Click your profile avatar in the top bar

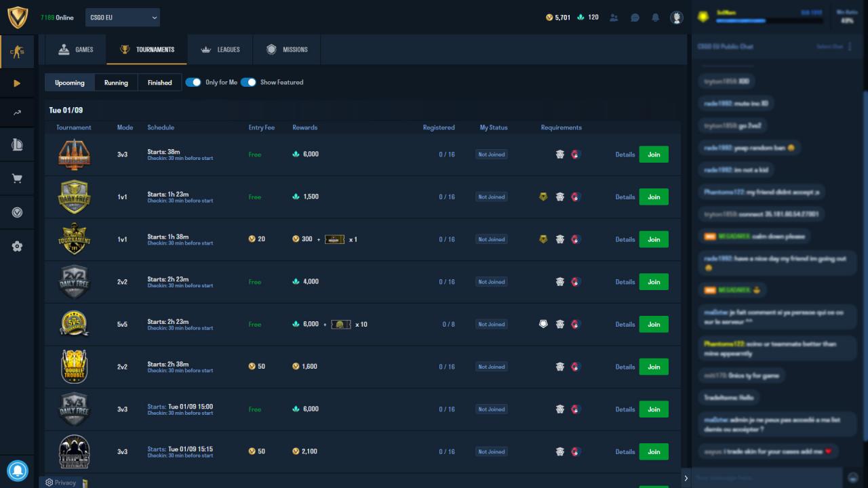[677, 18]
